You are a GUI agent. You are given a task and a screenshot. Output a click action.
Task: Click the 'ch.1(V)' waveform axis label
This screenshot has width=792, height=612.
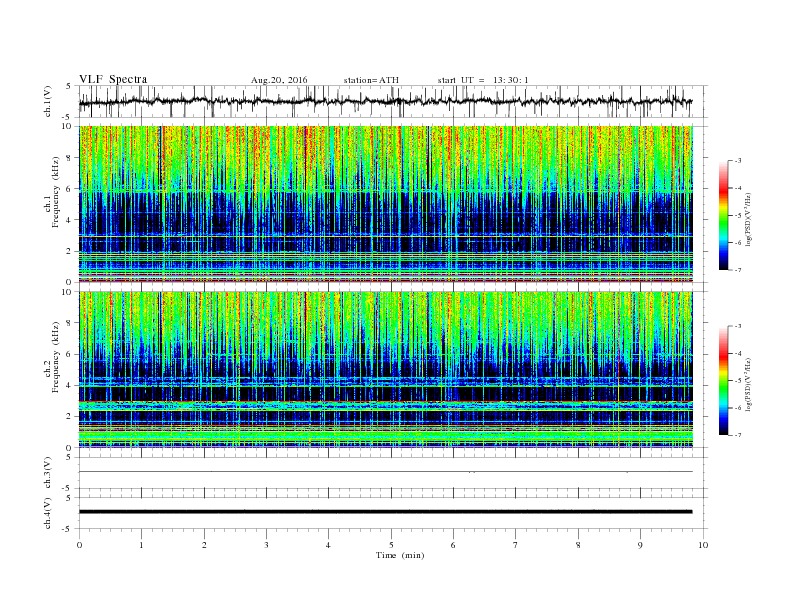pos(48,101)
